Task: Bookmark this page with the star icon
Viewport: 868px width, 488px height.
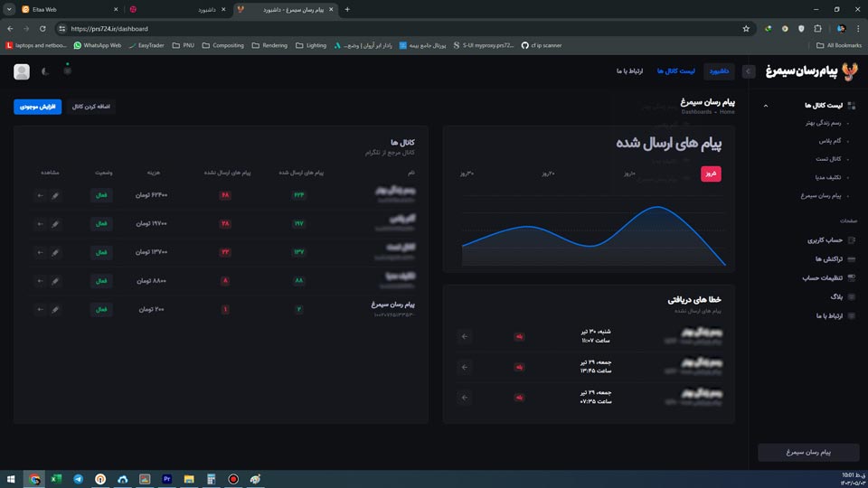Action: pyautogui.click(x=746, y=29)
